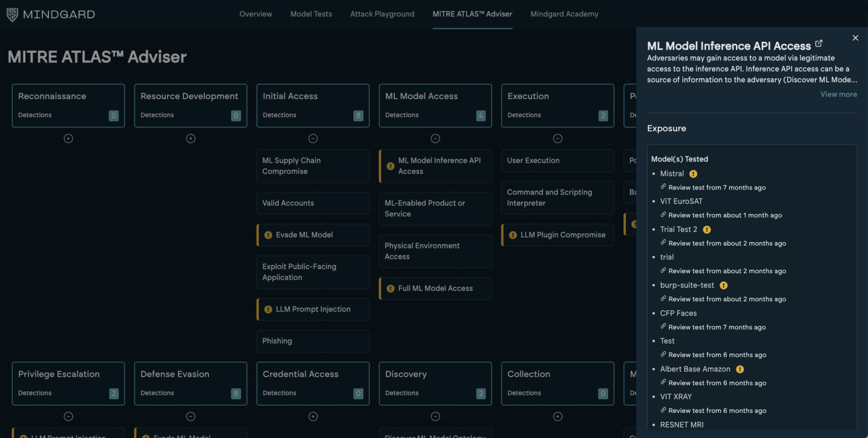Collapse the Privilege Escalation column
Image resolution: width=868 pixels, height=438 pixels.
(68, 416)
